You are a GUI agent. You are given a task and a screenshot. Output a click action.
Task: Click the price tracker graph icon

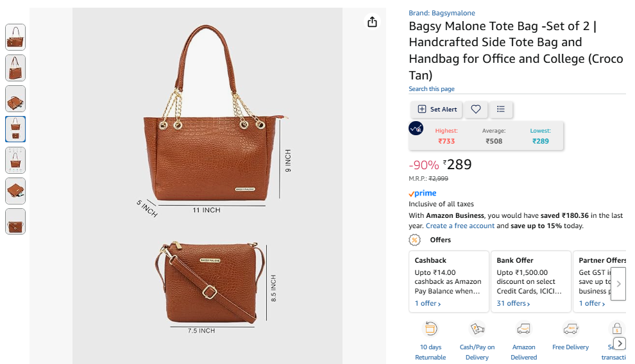(x=416, y=129)
